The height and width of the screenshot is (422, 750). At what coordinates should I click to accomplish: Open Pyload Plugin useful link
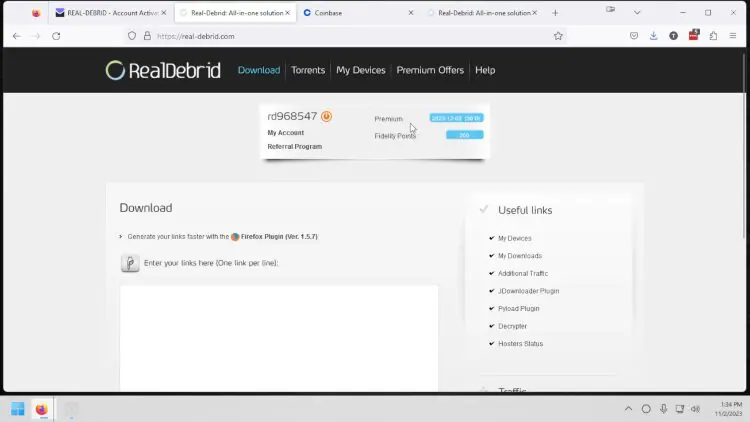click(x=518, y=309)
